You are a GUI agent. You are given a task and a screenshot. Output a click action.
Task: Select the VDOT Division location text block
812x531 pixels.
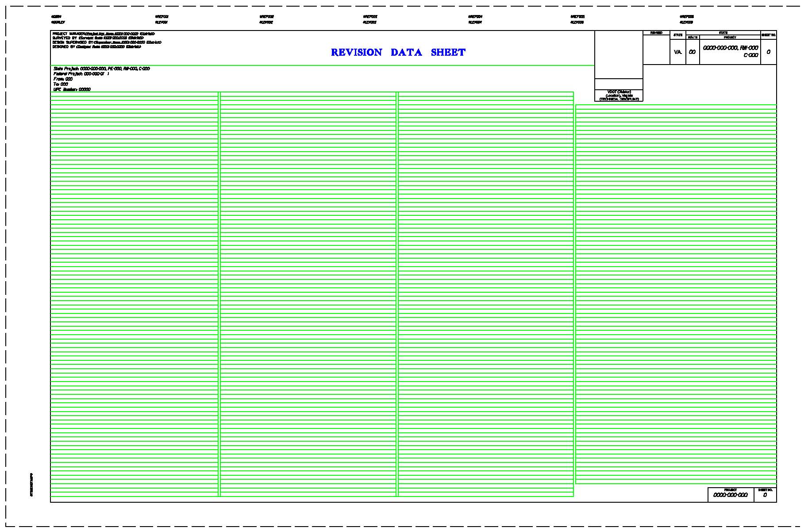[619, 96]
